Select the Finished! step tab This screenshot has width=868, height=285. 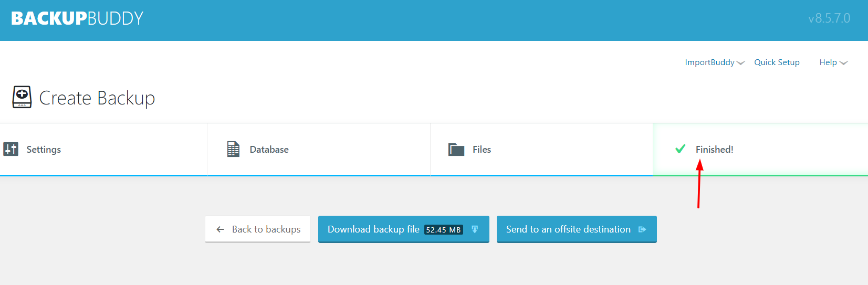(760, 150)
